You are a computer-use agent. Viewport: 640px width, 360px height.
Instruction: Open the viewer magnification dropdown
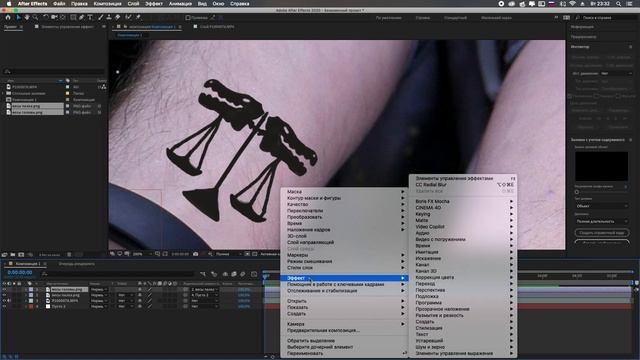tap(141, 254)
